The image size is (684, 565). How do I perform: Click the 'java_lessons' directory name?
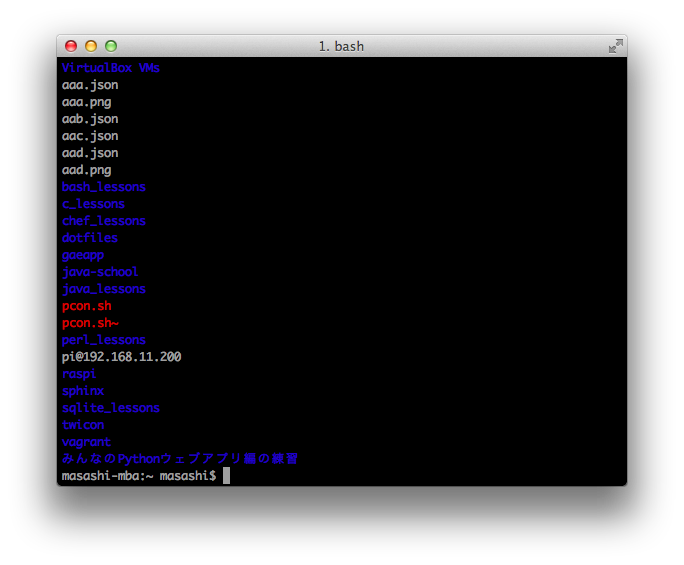tap(104, 289)
